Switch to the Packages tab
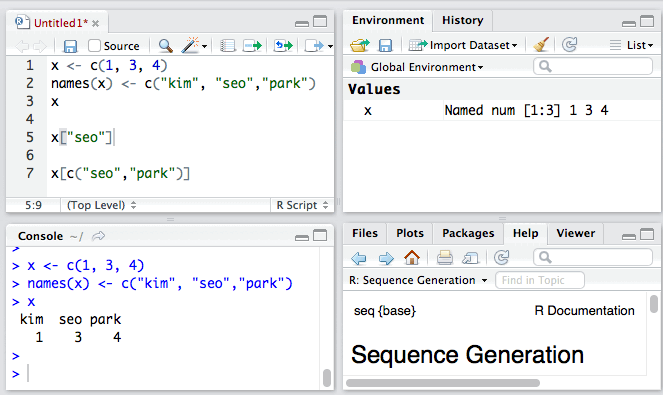The height and width of the screenshot is (395, 663). (x=468, y=233)
